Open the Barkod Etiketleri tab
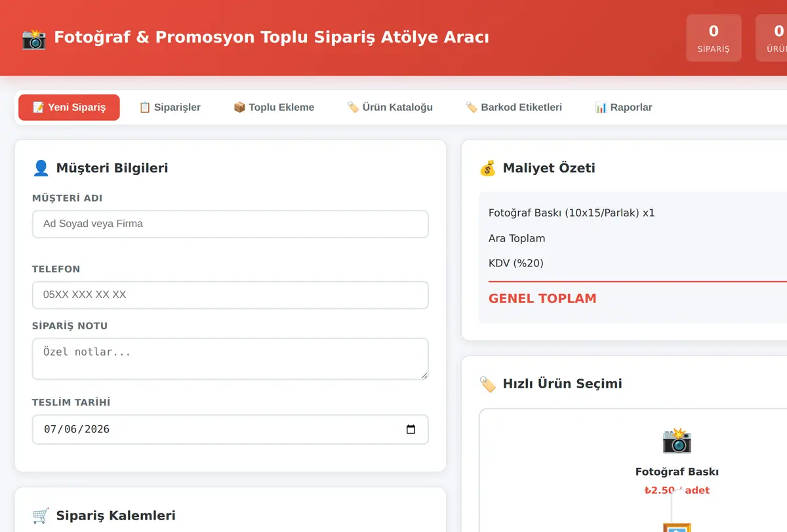Viewport: 787px width, 532px height. tap(514, 108)
